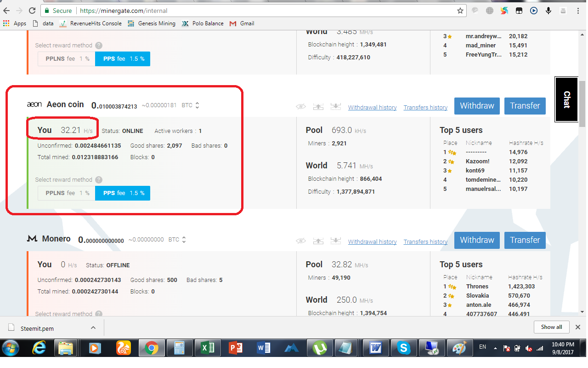The width and height of the screenshot is (588, 368).
Task: Click the reward method help icon above Aeon coin
Action: [x=99, y=46]
